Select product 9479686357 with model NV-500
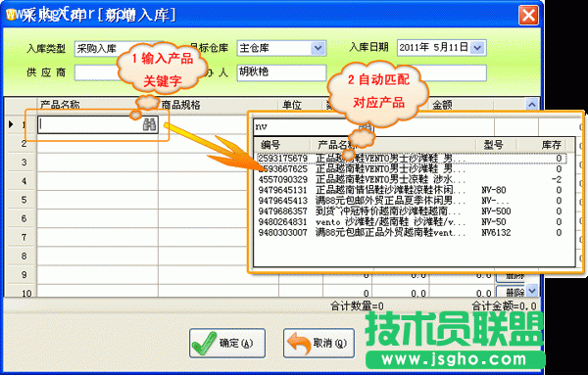This screenshot has height=375, width=588. (x=411, y=211)
